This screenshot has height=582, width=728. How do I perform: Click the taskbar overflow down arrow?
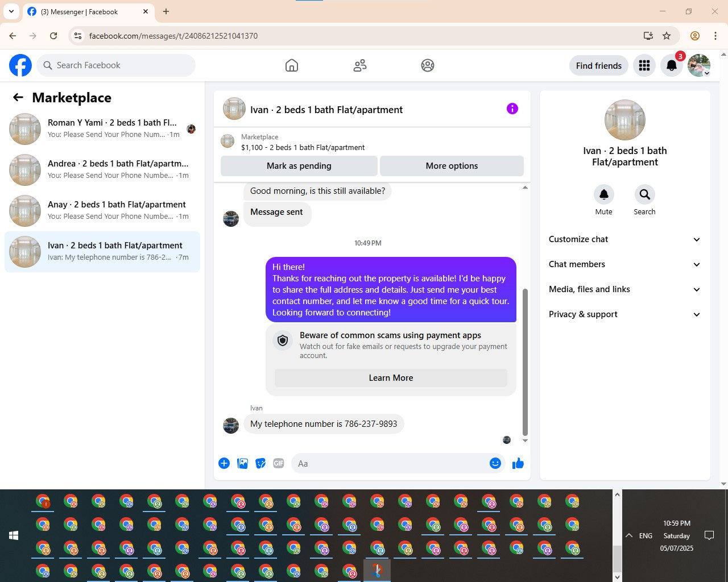pyautogui.click(x=617, y=577)
